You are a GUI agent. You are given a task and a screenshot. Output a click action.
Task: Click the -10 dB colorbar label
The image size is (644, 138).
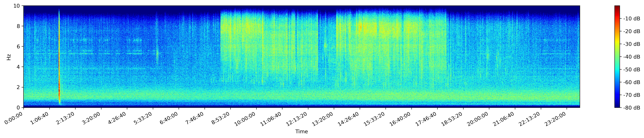[x=632, y=18]
